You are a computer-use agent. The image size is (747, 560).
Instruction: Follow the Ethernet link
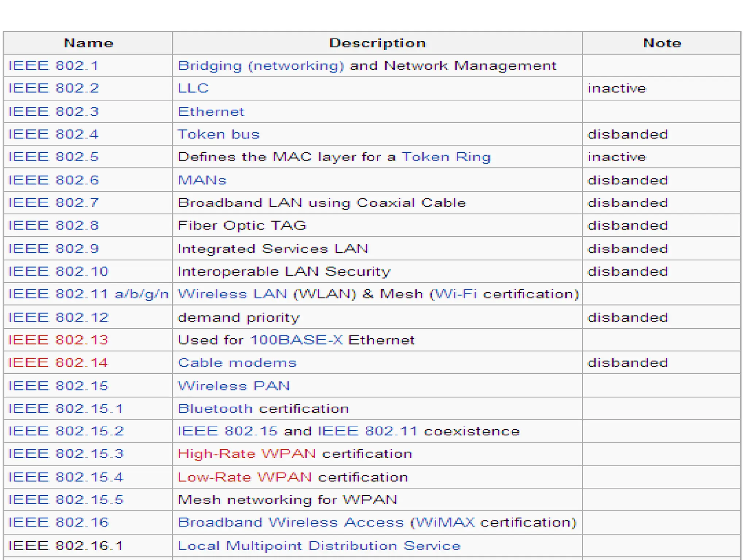coord(211,112)
